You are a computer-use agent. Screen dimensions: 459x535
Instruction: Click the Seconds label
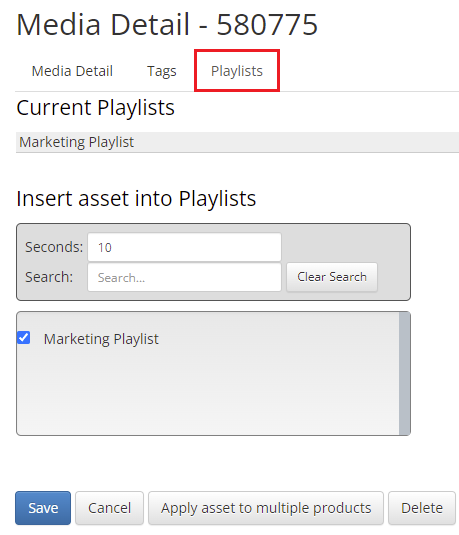tap(54, 247)
